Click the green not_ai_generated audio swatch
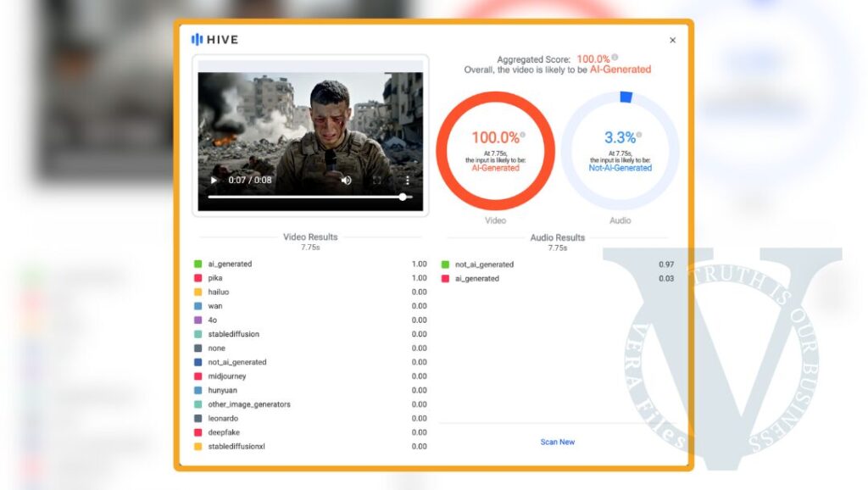The image size is (868, 490). point(445,264)
